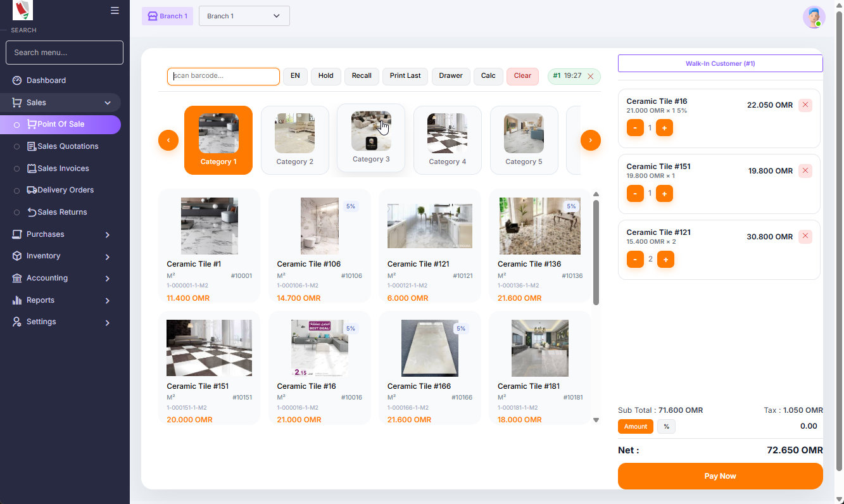Screen dimensions: 844x504
Task: Open user profile avatar
Action: click(814, 17)
